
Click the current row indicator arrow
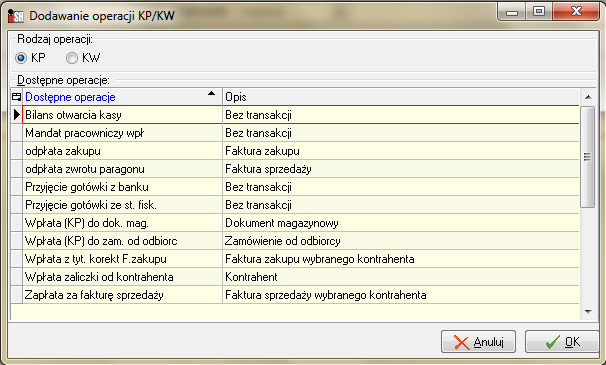17,115
